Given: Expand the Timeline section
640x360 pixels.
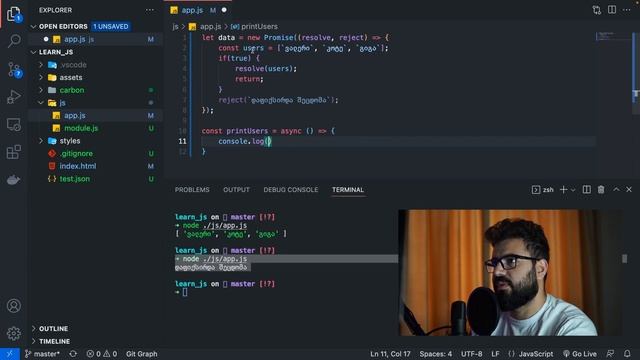Looking at the screenshot, I should (33, 341).
